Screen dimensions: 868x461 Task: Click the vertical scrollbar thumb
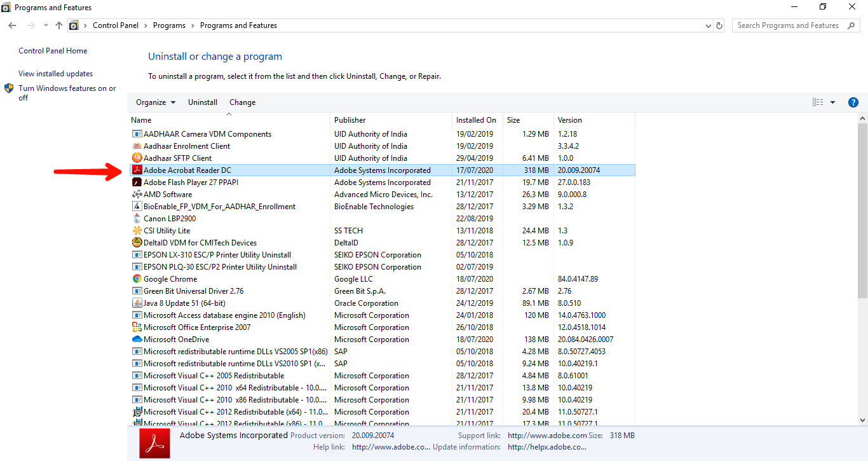point(862,210)
